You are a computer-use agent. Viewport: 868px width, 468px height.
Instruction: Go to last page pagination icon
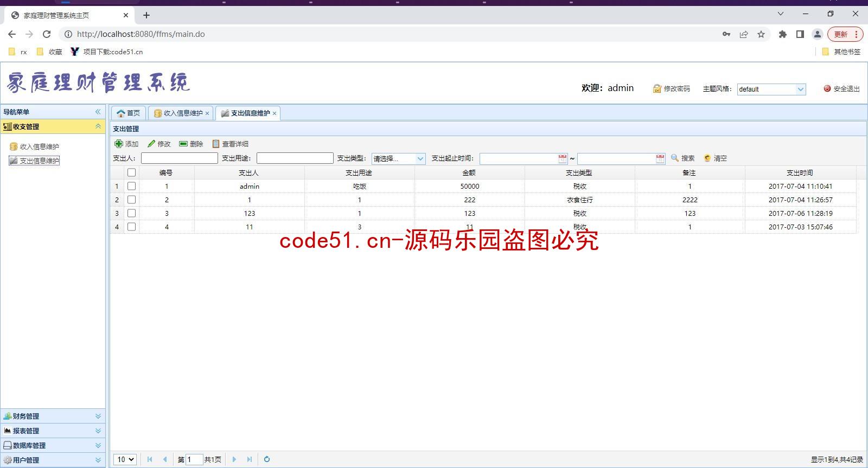(x=250, y=459)
